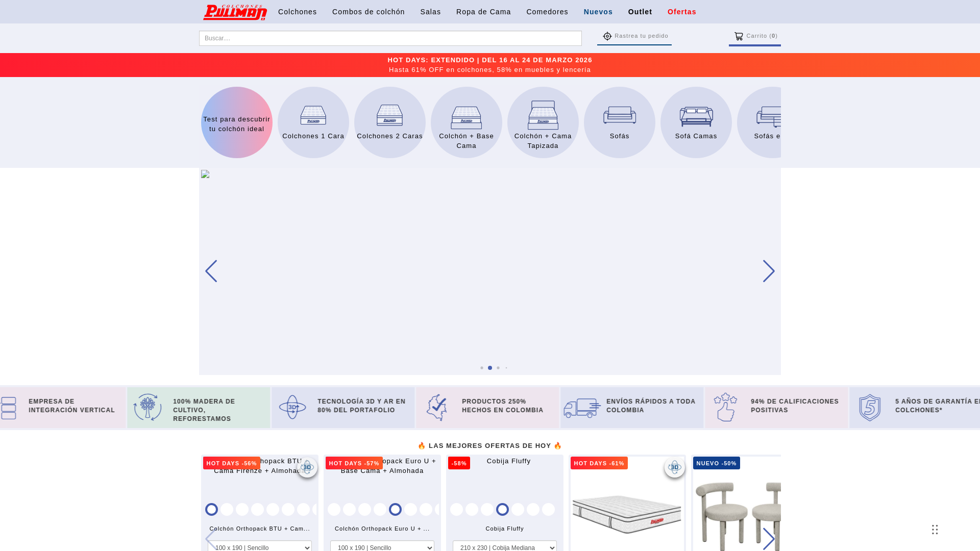
Task: Click the order tracking target icon
Action: tap(607, 36)
